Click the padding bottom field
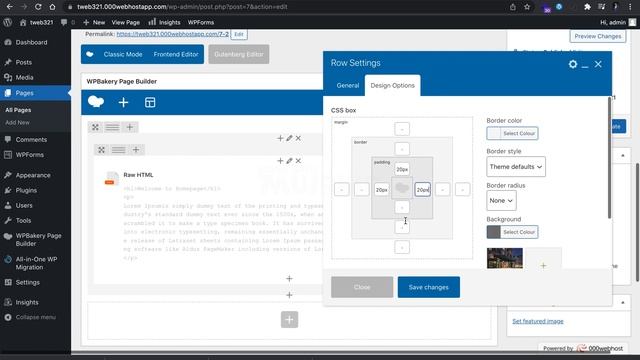Viewport: 640px width, 360px height. pyautogui.click(x=402, y=207)
